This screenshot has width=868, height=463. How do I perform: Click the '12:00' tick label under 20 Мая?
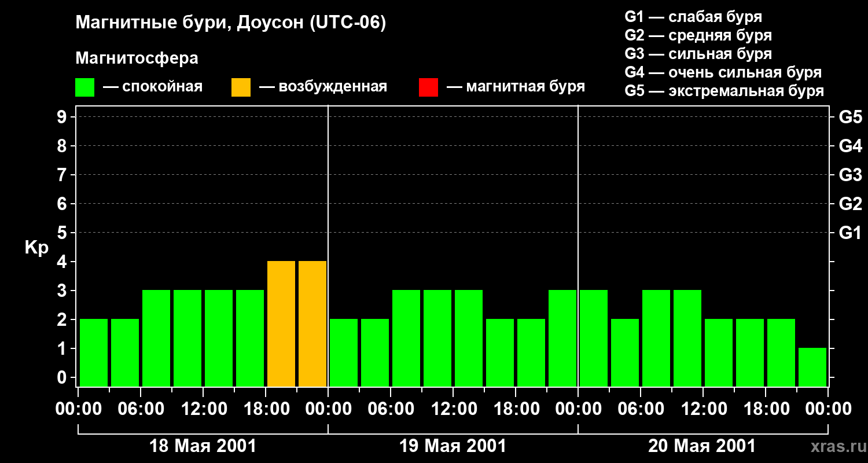(703, 409)
